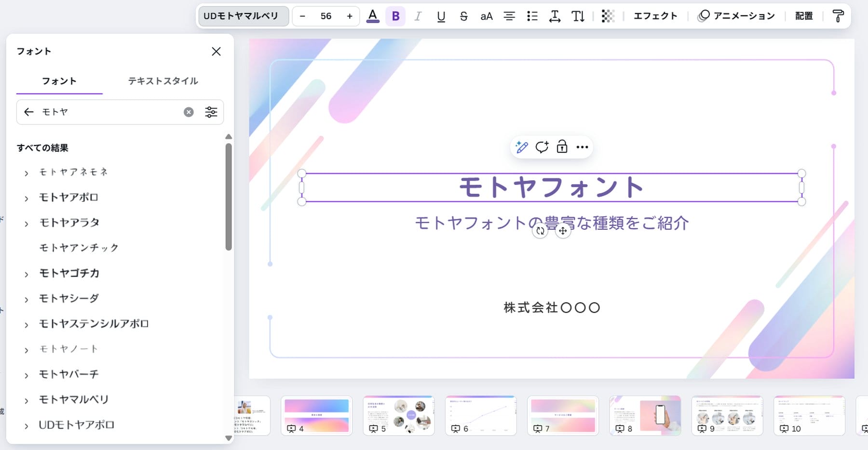Expand the UDモトヤアポロ font family
Screen dimensions: 868x450
26,425
